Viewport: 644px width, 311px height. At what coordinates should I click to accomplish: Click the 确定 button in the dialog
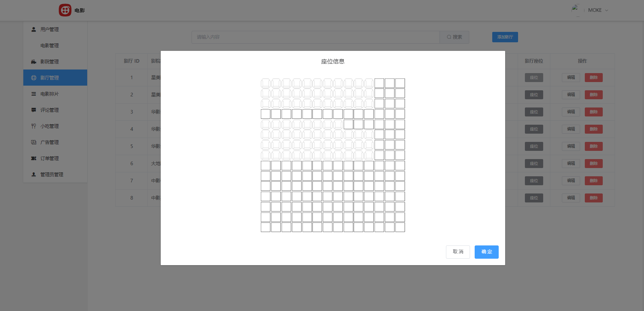[486, 252]
